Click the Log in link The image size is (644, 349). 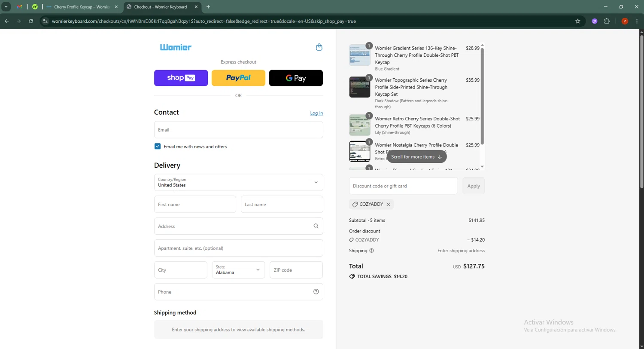click(x=316, y=113)
